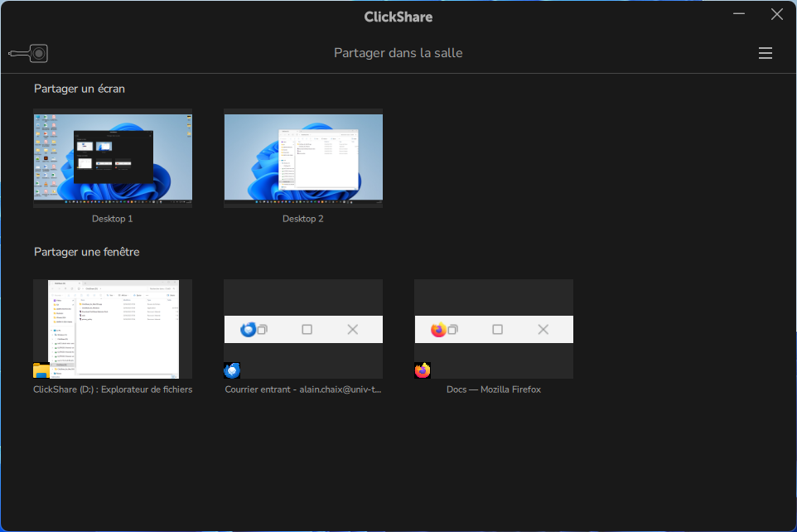Close the ClickShare window
The height and width of the screenshot is (532, 797).
click(776, 14)
